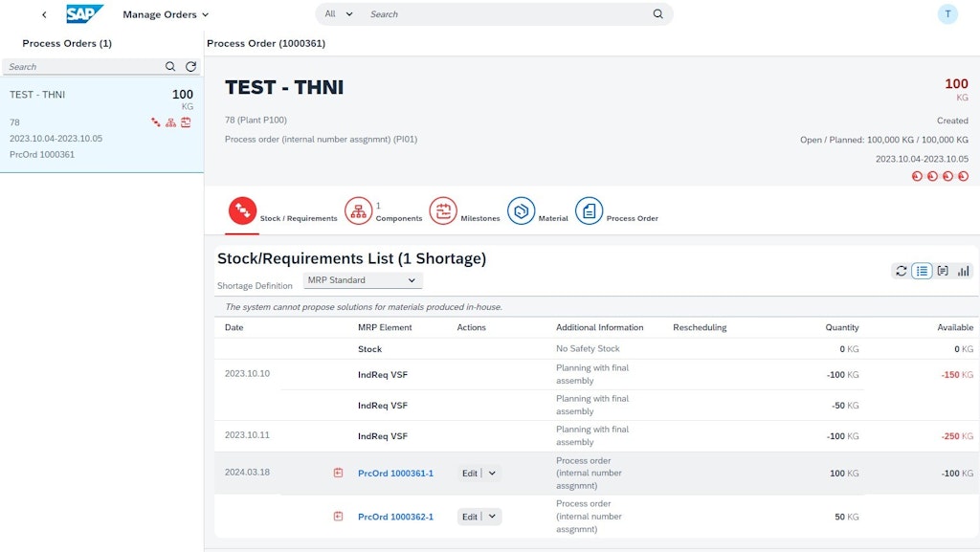Switch on the chart view for requirements
This screenshot has height=552, width=980.
click(964, 271)
